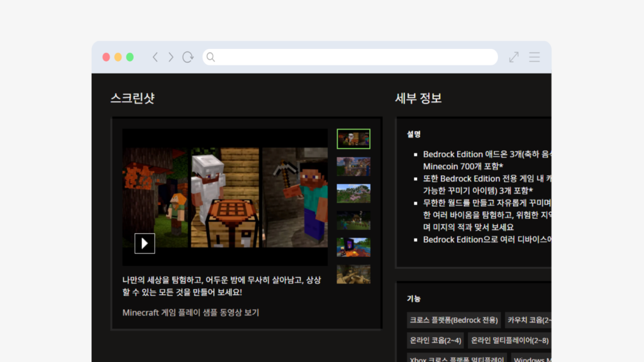The height and width of the screenshot is (362, 644).
Task: Click the red close window dot
Action: point(106,57)
